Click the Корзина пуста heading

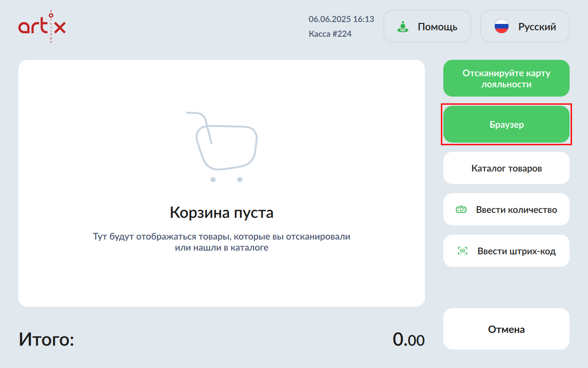click(x=221, y=213)
